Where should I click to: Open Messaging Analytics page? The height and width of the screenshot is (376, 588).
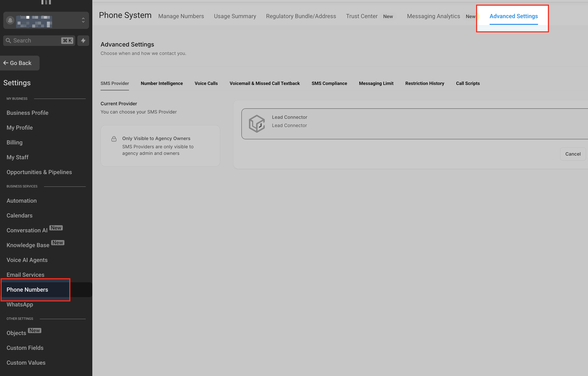(433, 16)
